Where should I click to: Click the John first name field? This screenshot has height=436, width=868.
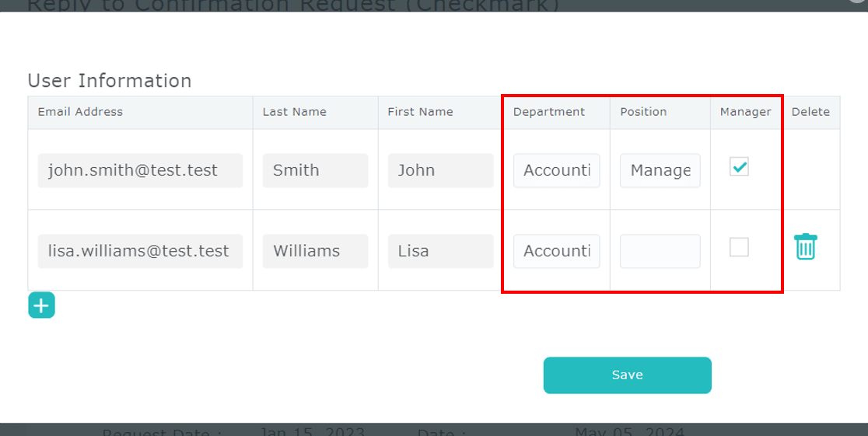[x=440, y=170]
